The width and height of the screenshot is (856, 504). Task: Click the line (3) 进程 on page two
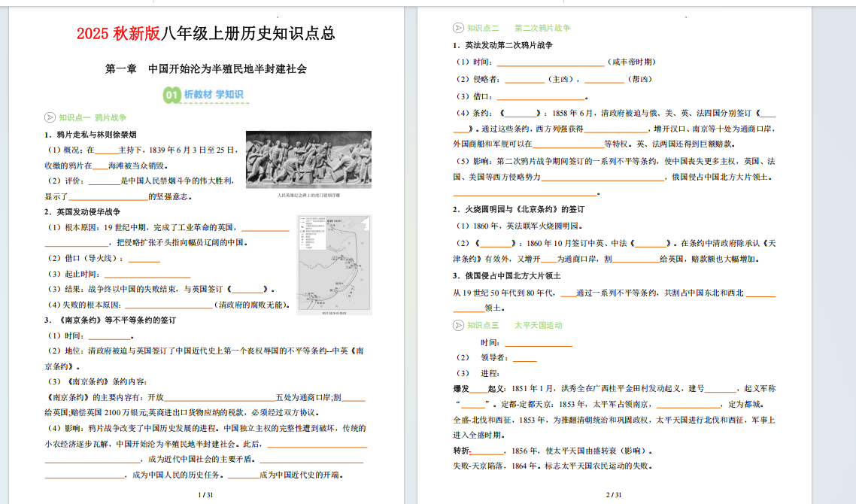[x=478, y=374]
